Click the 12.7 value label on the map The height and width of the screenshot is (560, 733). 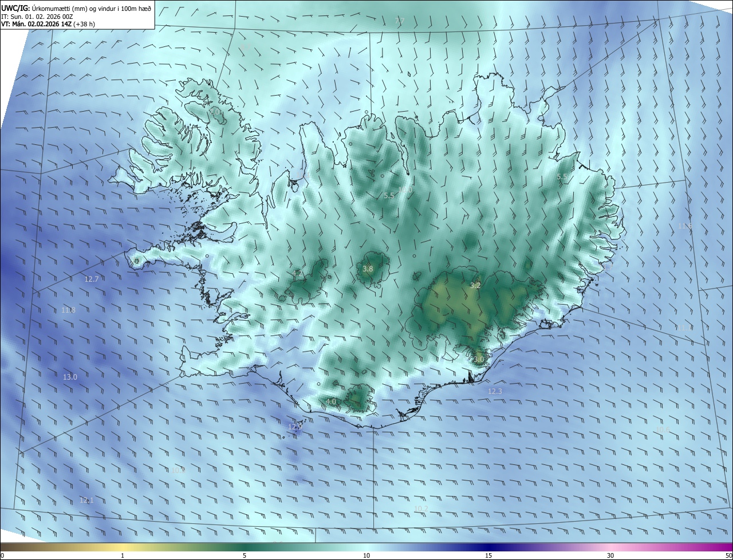pos(92,279)
